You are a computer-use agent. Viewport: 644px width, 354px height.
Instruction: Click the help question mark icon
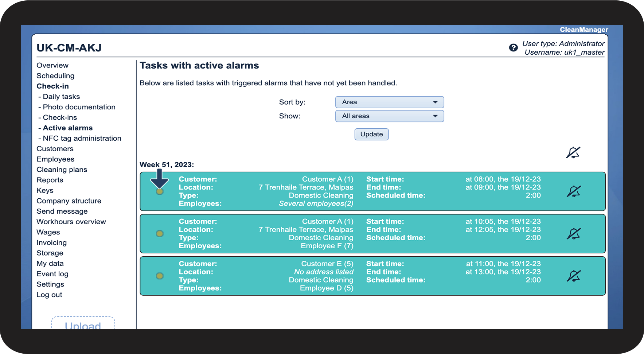tap(513, 48)
